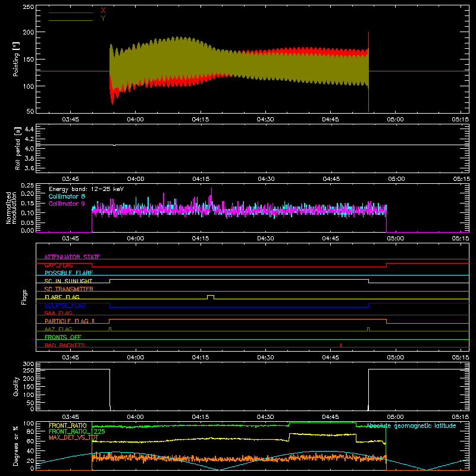Click the early PARTICLE_FLAG blip near 03:50
The width and height of the screenshot is (476, 476).
click(x=93, y=321)
